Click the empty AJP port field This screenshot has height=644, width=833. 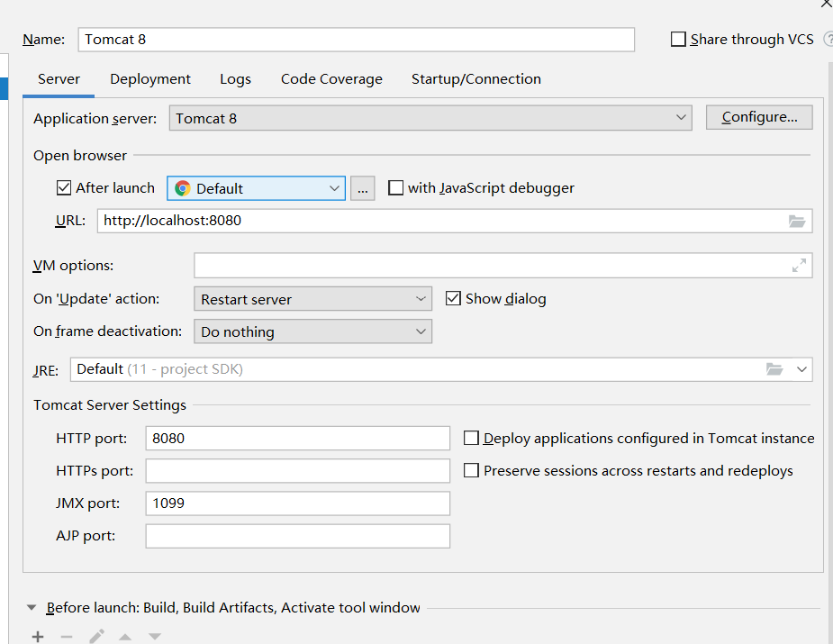[297, 536]
